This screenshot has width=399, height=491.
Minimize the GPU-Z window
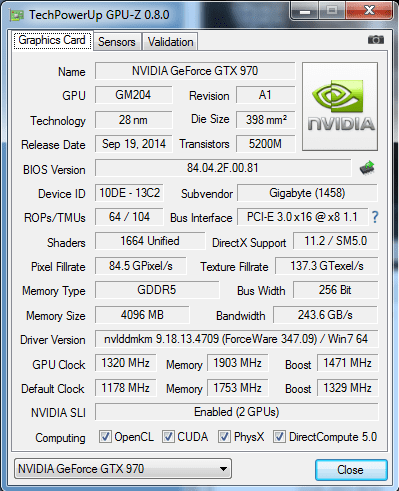click(305, 12)
